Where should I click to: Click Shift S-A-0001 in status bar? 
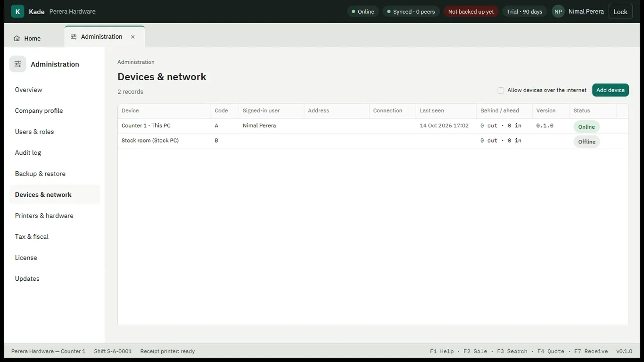click(113, 351)
